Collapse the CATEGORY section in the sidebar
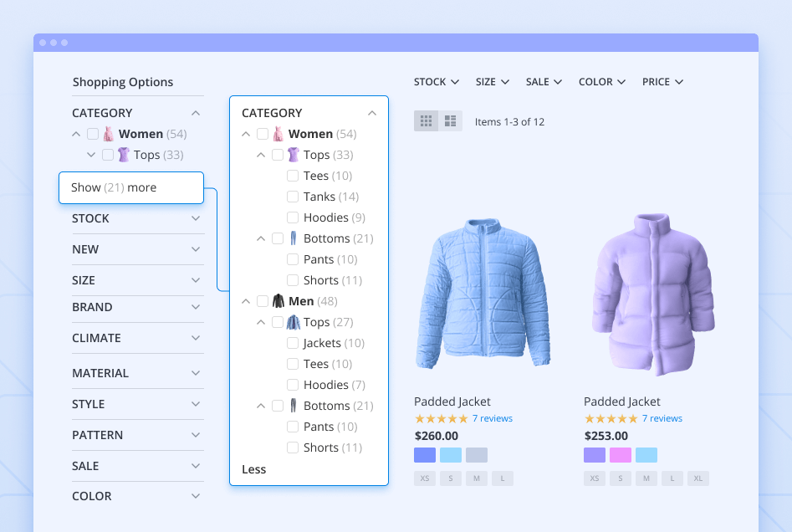This screenshot has height=532, width=792. (195, 112)
